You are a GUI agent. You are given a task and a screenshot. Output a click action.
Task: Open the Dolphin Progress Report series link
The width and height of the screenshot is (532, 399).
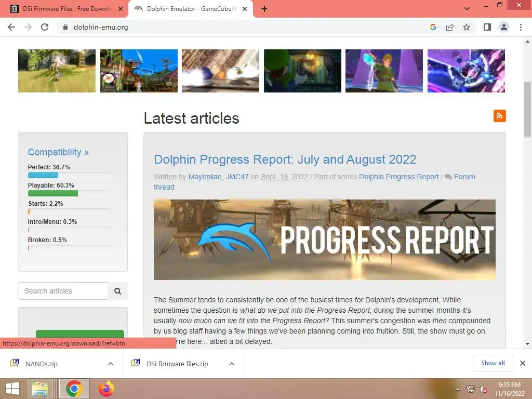click(398, 177)
